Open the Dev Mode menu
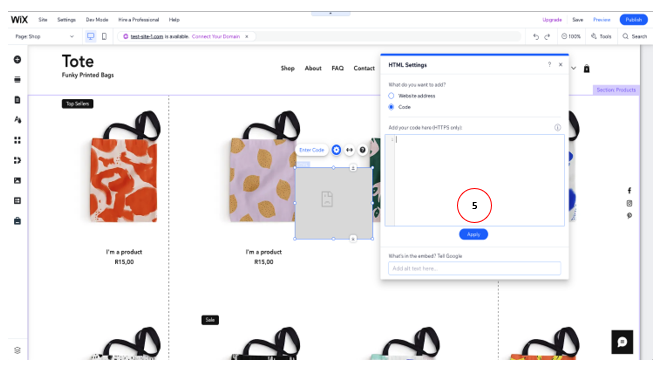The image size is (672, 373). click(x=97, y=20)
